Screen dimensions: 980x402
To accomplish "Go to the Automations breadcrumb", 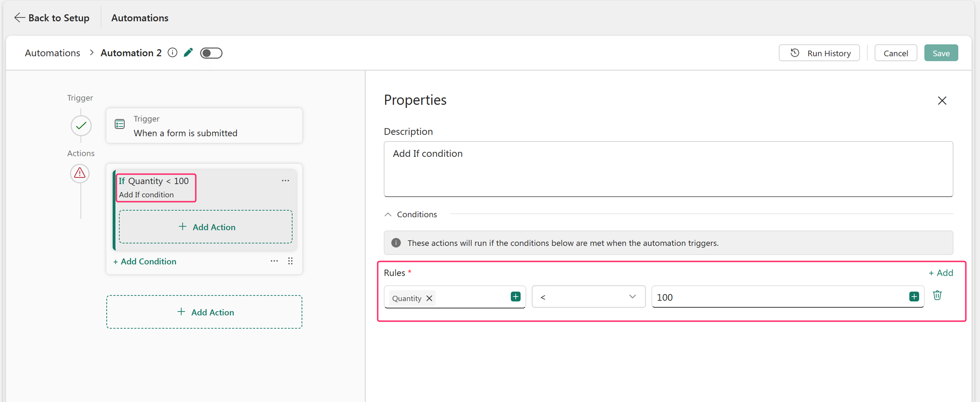I will 52,53.
